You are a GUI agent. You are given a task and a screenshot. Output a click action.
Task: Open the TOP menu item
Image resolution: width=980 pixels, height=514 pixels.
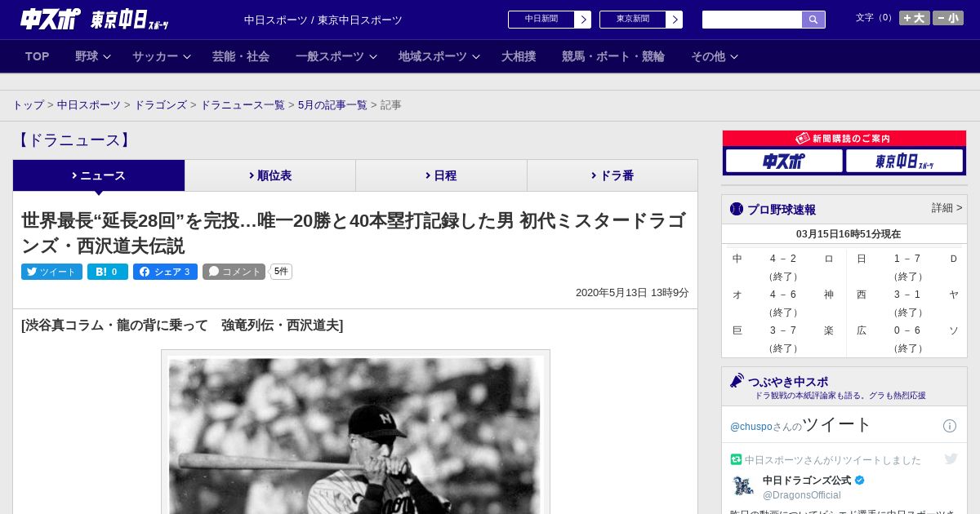38,56
